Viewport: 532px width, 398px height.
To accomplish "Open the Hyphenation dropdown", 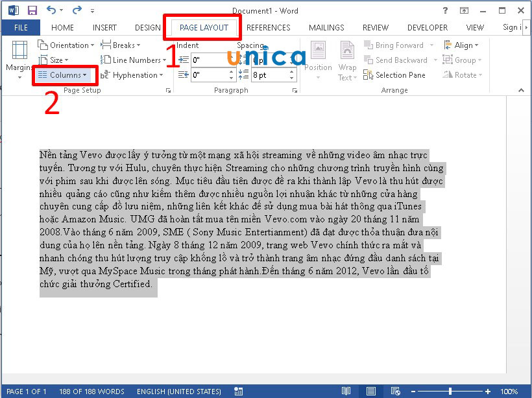I will 132,75.
